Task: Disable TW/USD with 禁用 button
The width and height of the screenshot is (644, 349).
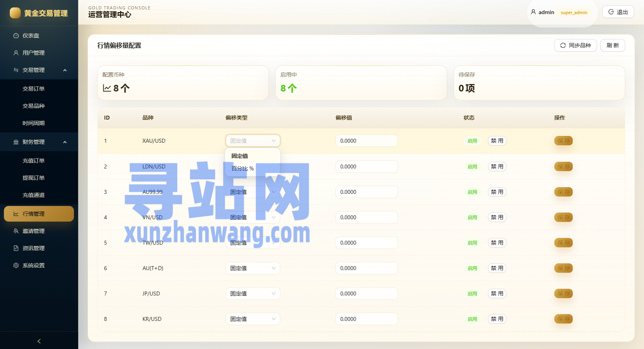Action: click(x=497, y=243)
